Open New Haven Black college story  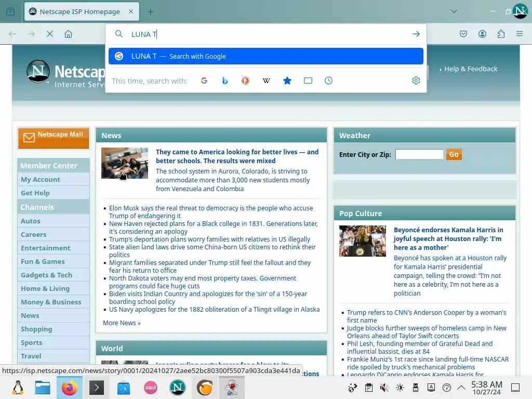point(213,228)
